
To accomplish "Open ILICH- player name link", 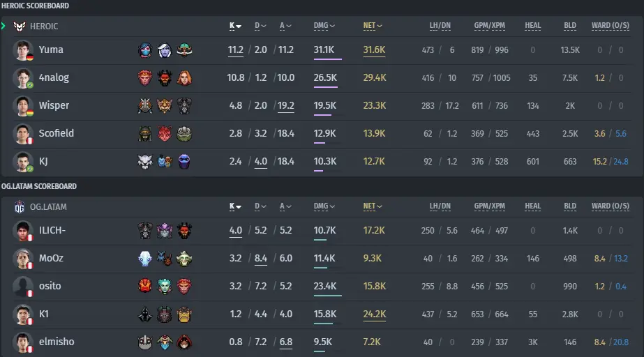I will 52,230.
